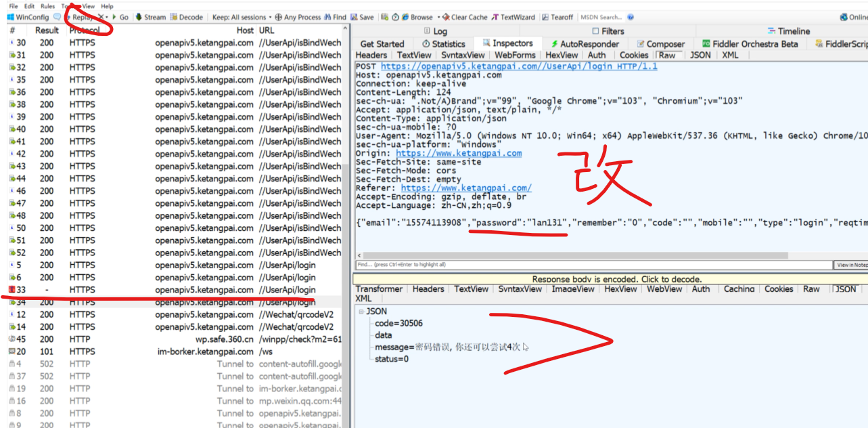Select session 33 with red icon
868x428 pixels.
175,290
